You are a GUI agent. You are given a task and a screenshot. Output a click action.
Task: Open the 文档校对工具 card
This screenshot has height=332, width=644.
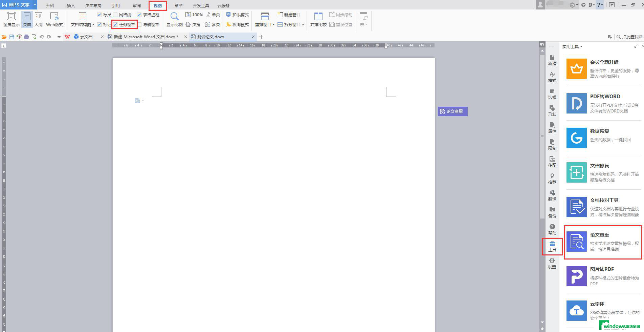604,207
